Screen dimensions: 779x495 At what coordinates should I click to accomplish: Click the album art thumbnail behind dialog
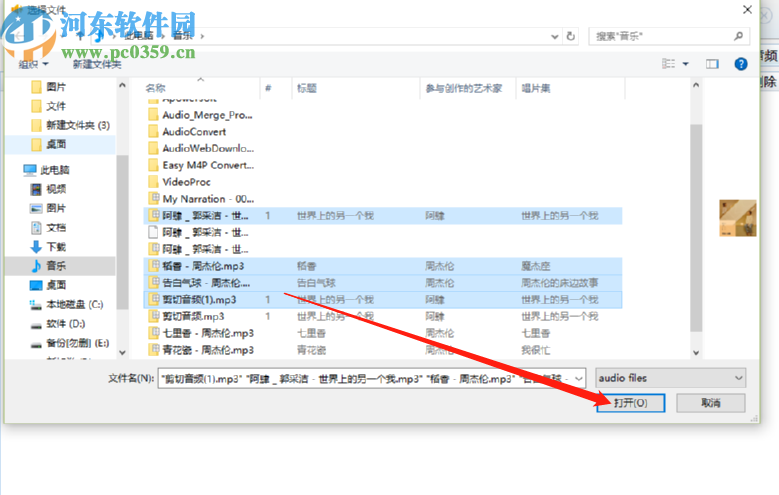pos(738,218)
